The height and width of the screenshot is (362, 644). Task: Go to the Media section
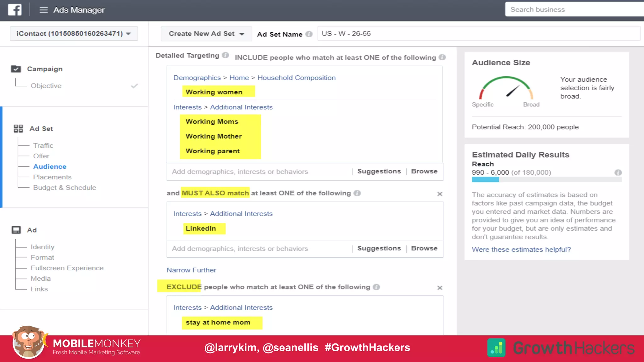coord(41,278)
